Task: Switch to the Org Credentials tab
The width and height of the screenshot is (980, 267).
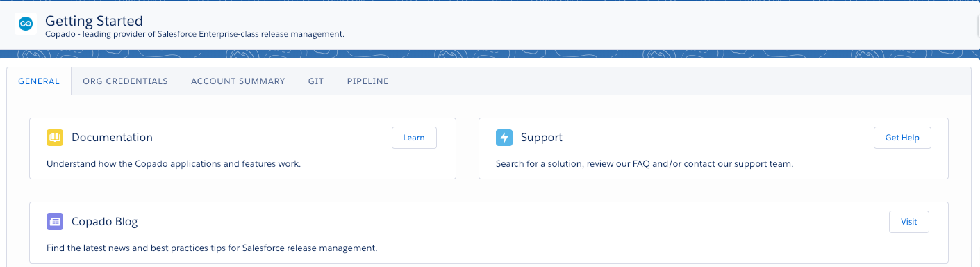Action: 125,81
